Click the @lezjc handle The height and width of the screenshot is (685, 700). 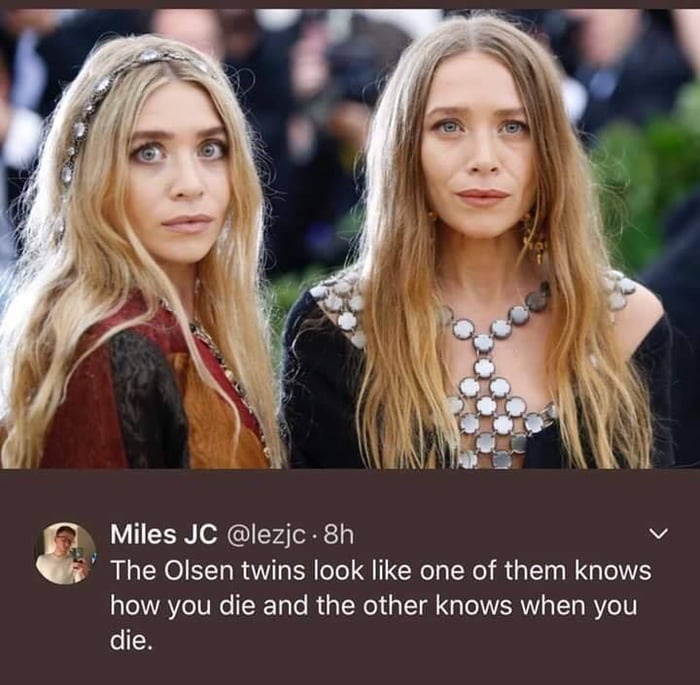click(x=267, y=535)
